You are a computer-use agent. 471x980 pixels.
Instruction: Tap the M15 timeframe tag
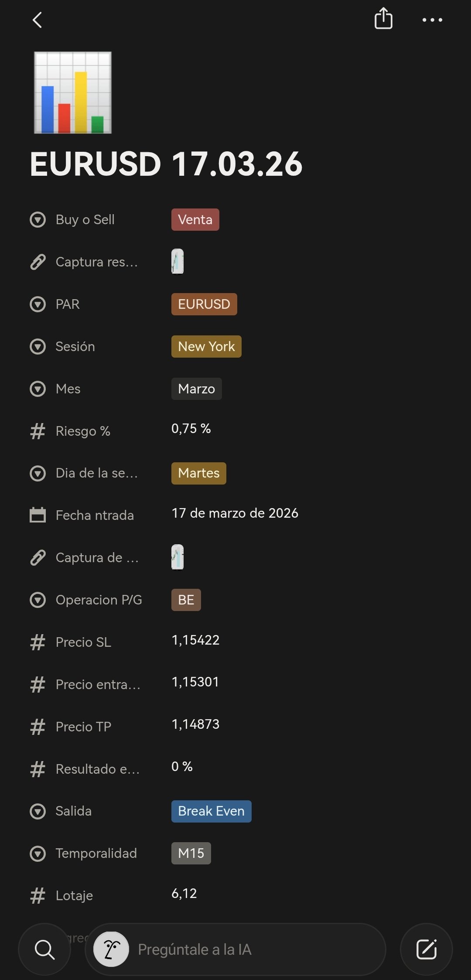[x=191, y=853]
